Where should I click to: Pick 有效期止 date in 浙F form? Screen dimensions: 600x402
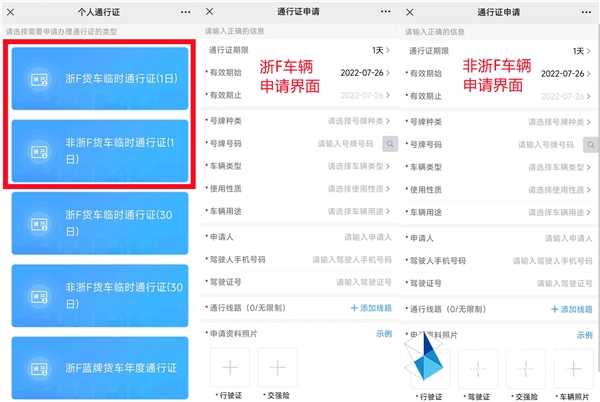pos(299,95)
